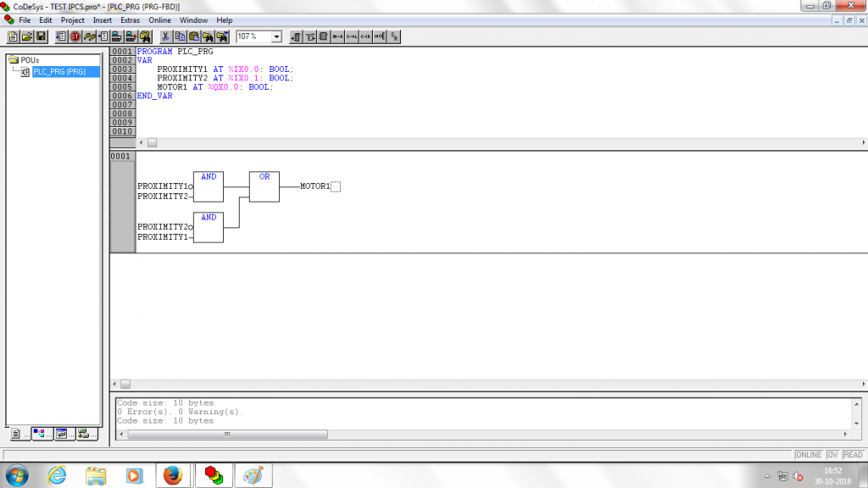868x488 pixels.
Task: Open the Project menu
Action: point(71,20)
